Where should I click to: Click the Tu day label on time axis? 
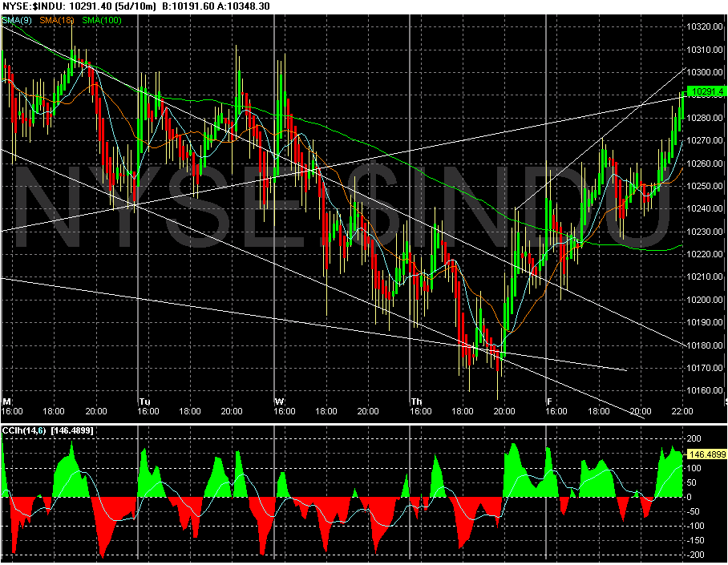tap(144, 402)
